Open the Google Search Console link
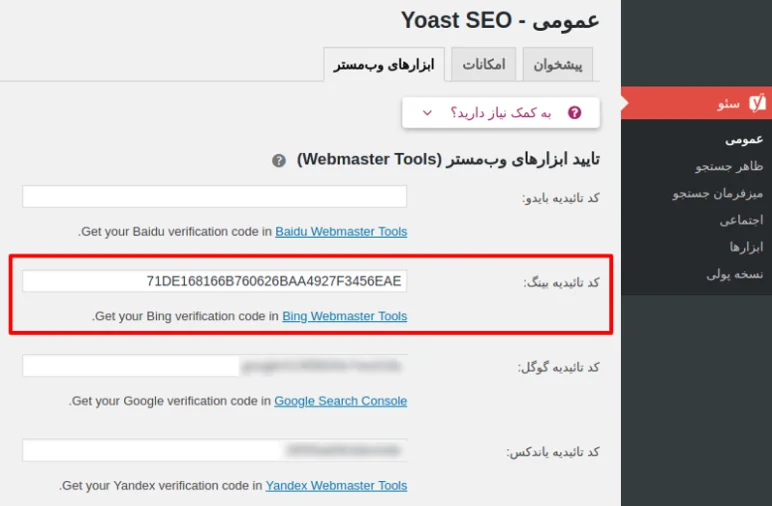Viewport: 772px width, 506px height. tap(340, 401)
